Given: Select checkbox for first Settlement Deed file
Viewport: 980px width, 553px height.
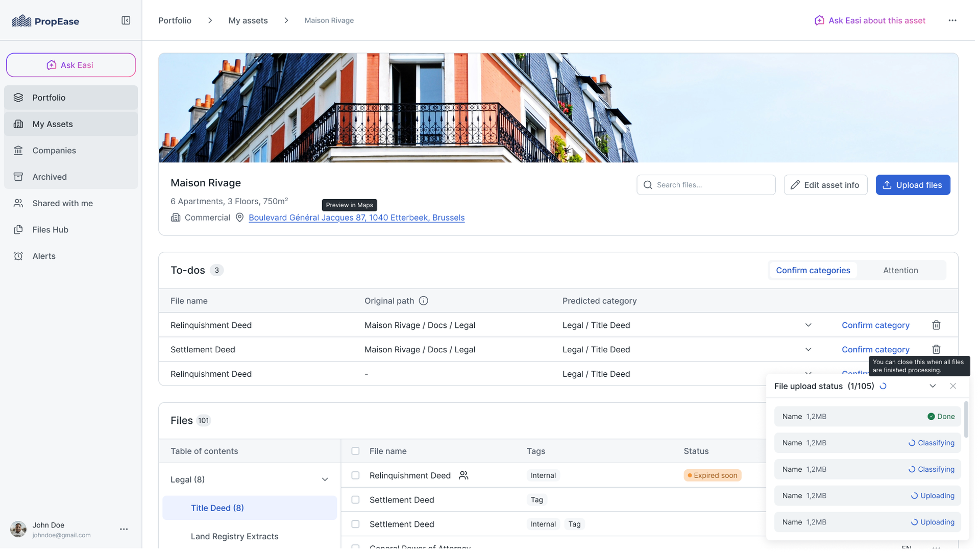Looking at the screenshot, I should (x=355, y=500).
